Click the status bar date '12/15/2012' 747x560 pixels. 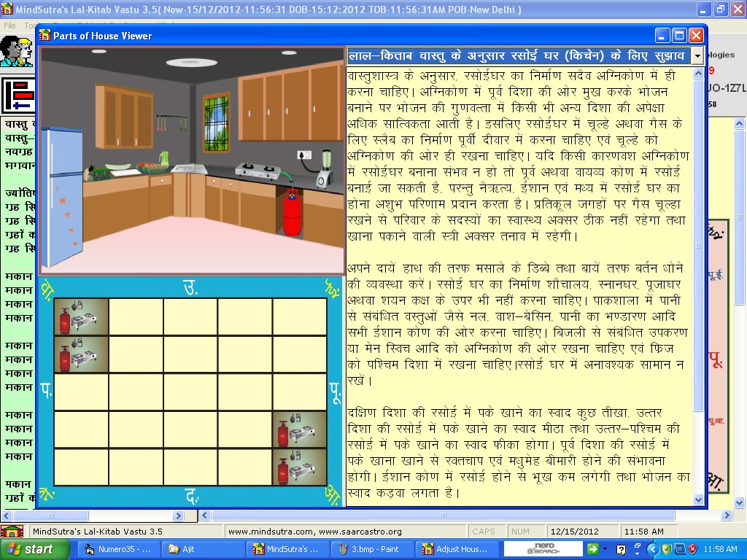pyautogui.click(x=575, y=532)
